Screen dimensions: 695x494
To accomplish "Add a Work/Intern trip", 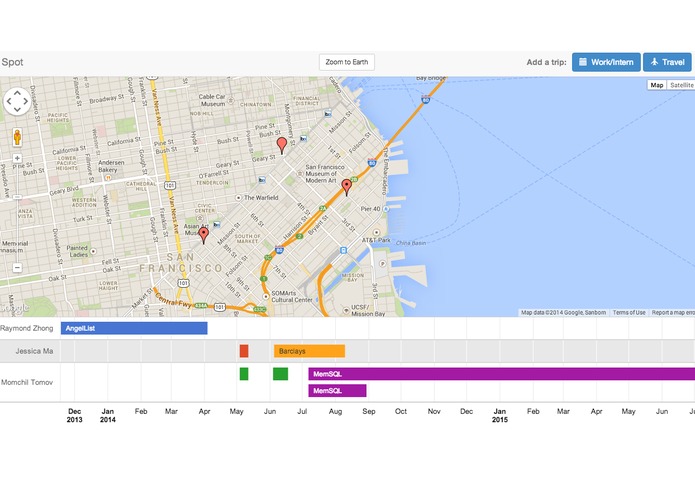I will (x=606, y=62).
